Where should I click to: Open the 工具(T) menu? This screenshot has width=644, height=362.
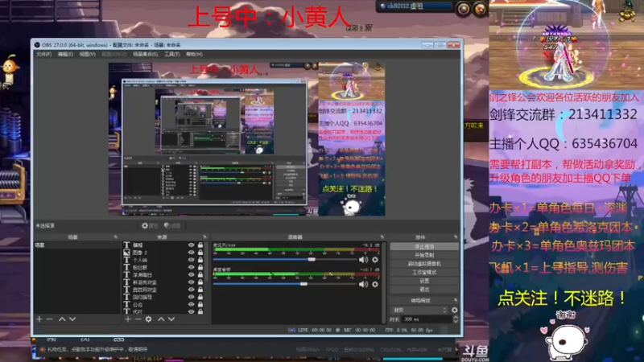pos(171,54)
